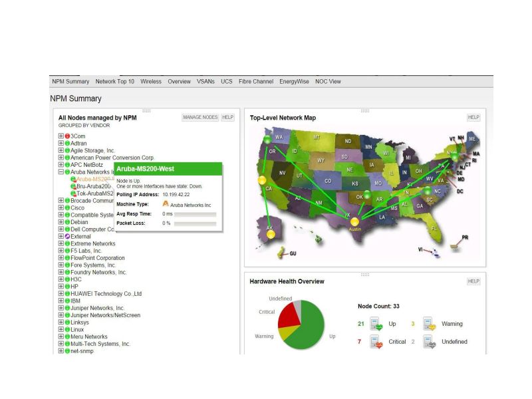Click the green status icon for Linksys

(x=67, y=323)
